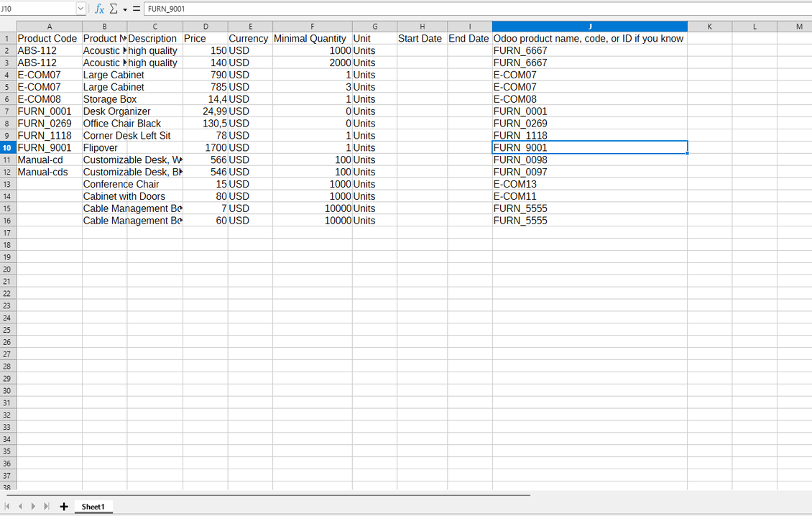The image size is (812, 516).
Task: Select column F header
Action: [313, 27]
